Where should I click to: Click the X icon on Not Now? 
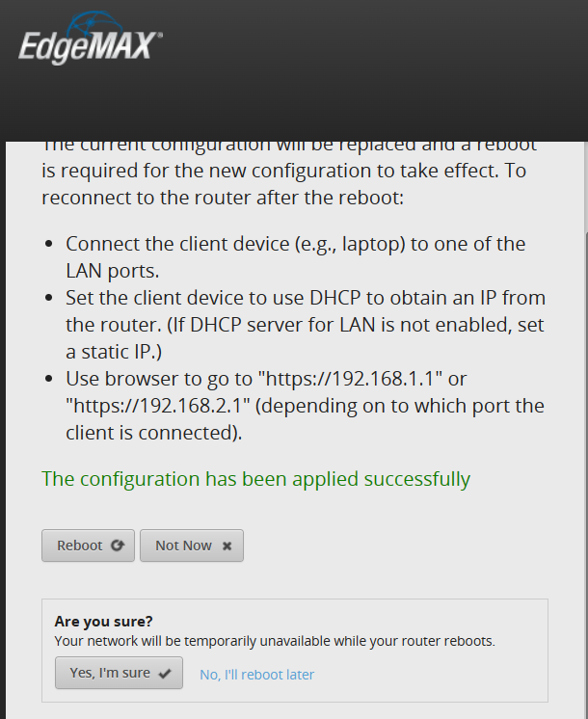227,546
